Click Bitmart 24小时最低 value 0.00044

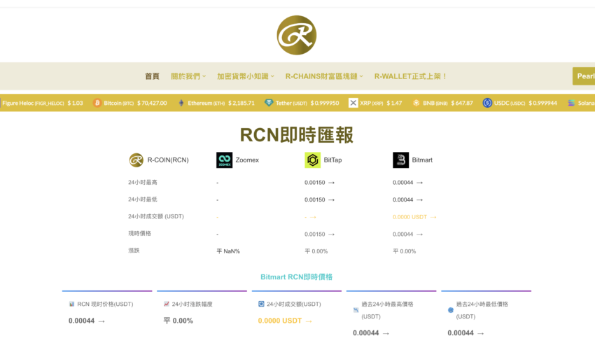[x=403, y=199]
